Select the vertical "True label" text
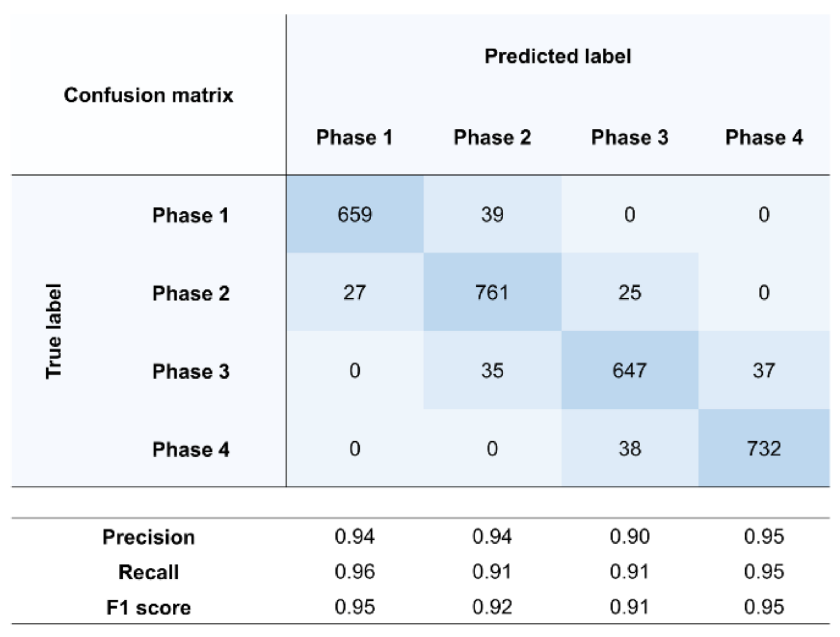 tap(54, 331)
